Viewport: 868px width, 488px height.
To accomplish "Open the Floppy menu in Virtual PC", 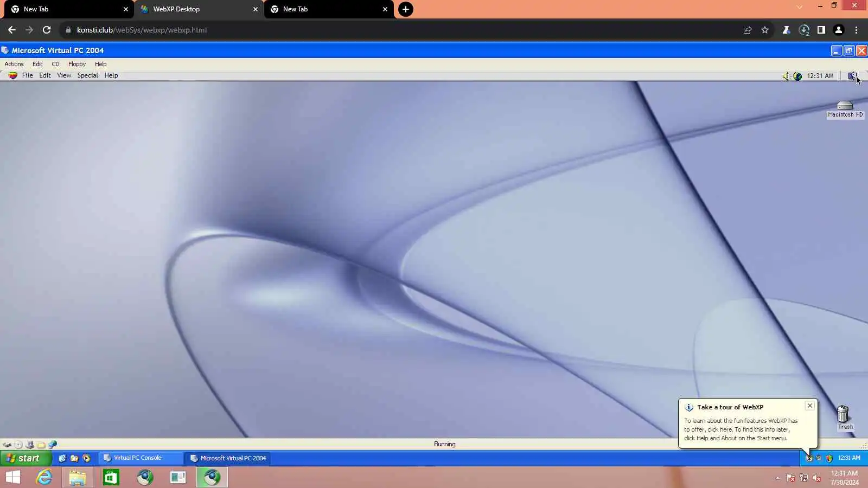I will (77, 64).
